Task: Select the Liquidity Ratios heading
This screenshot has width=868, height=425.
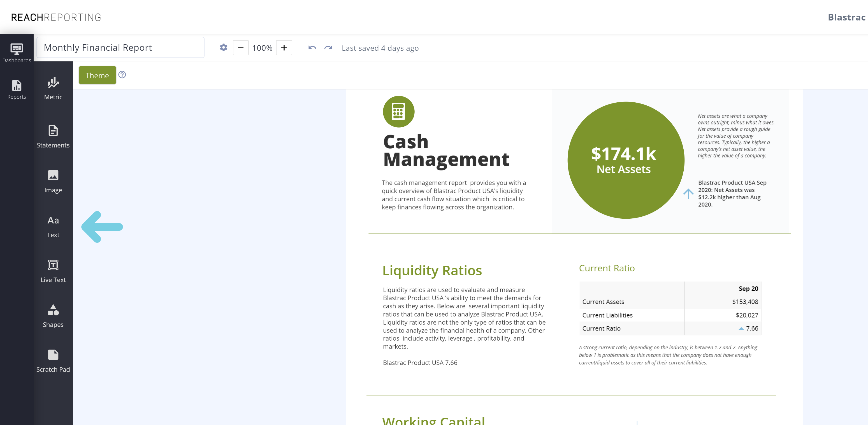Action: (x=432, y=270)
